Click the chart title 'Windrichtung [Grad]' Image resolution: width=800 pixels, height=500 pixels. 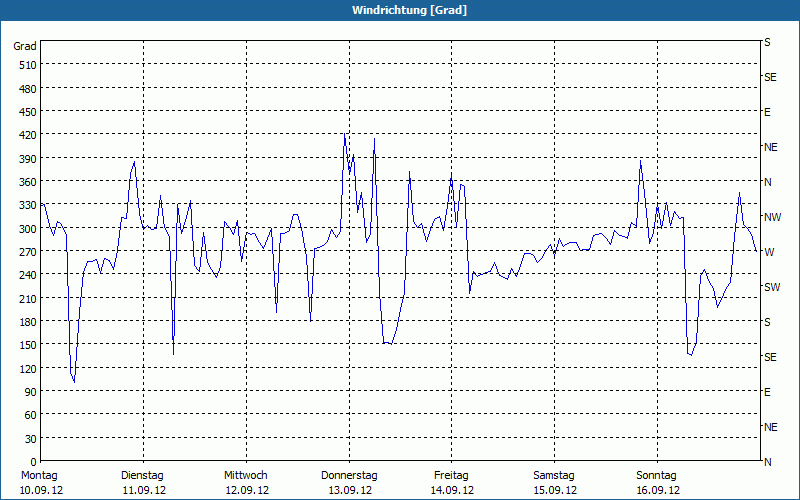pos(409,10)
